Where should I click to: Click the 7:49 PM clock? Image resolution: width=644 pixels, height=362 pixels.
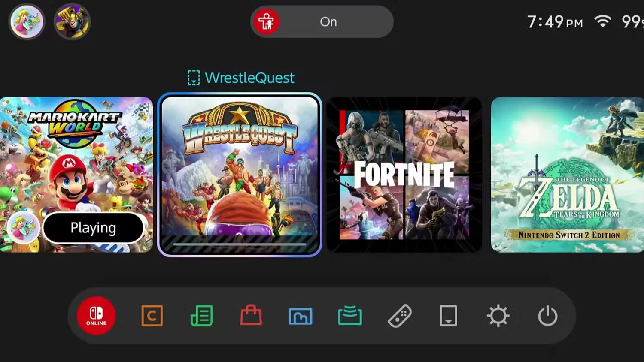(x=555, y=22)
